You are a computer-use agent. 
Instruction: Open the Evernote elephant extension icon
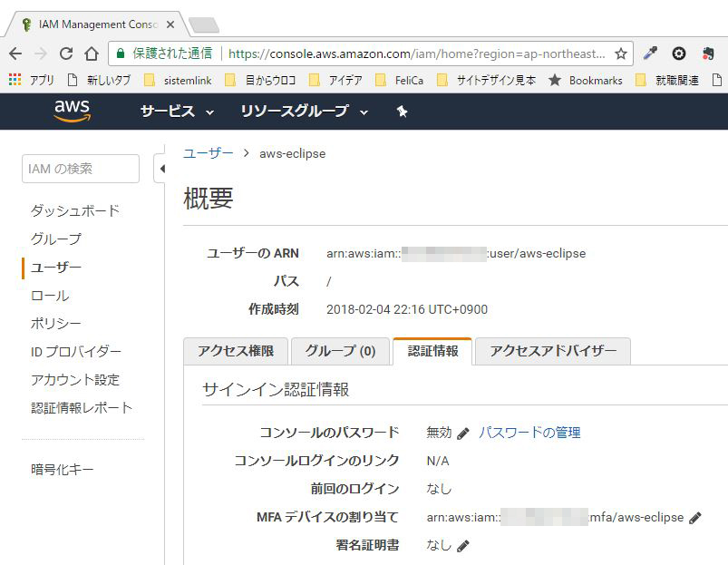708,54
